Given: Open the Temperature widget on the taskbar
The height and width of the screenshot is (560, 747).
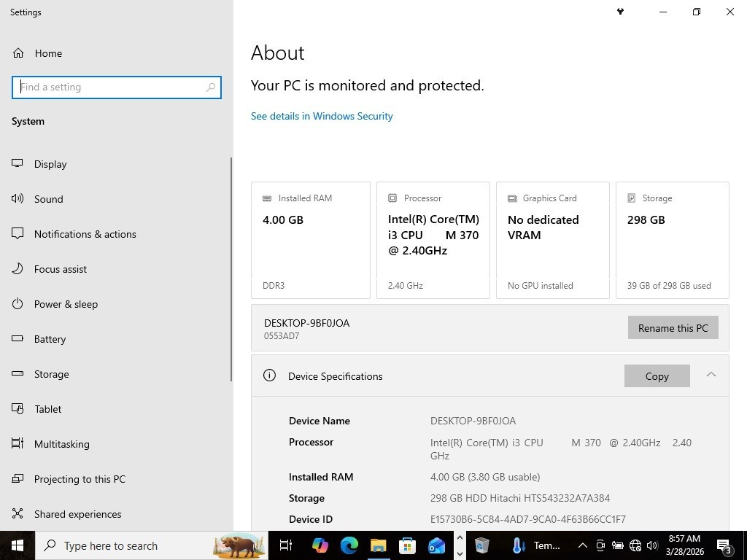Looking at the screenshot, I should (536, 545).
